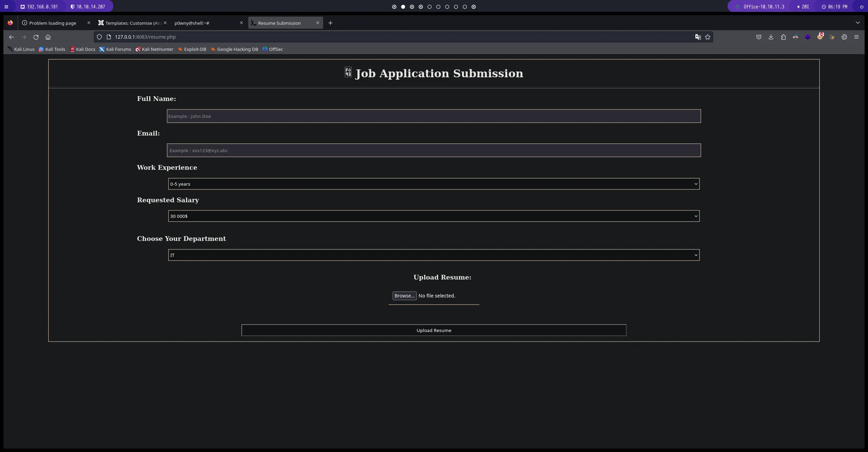Click the Full Name input field
This screenshot has height=452, width=868.
pyautogui.click(x=434, y=116)
